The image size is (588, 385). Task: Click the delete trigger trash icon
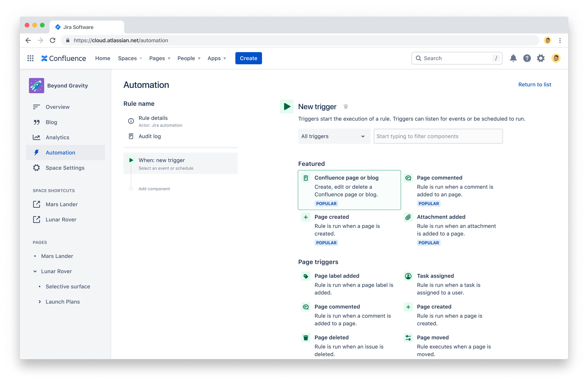tap(345, 107)
